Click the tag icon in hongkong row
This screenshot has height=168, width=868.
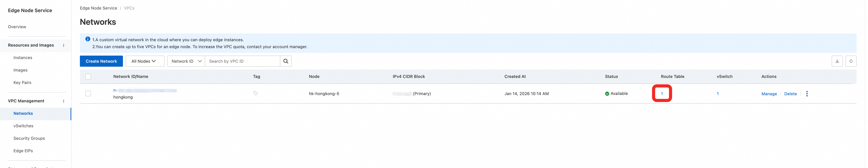256,94
